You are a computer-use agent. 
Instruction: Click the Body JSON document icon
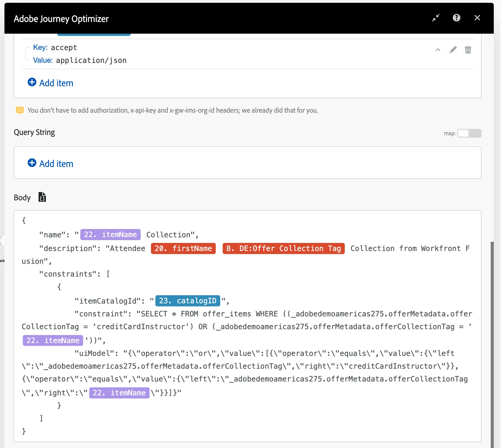42,197
